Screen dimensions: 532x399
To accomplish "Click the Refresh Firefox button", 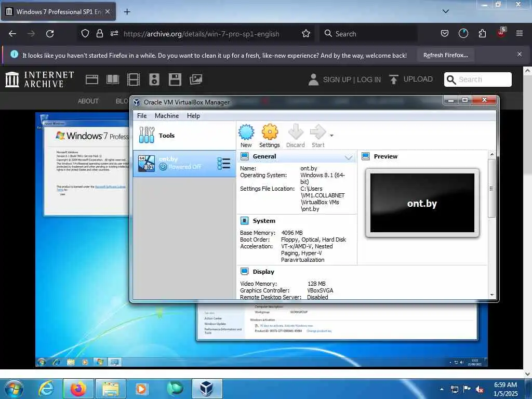I will pos(445,55).
